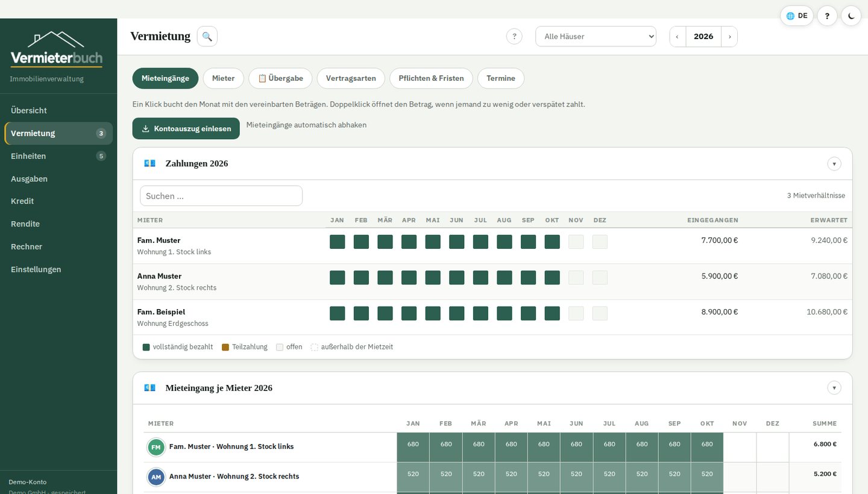This screenshot has height=494, width=868.
Task: Toggle Anna Muster November payment box
Action: [576, 278]
